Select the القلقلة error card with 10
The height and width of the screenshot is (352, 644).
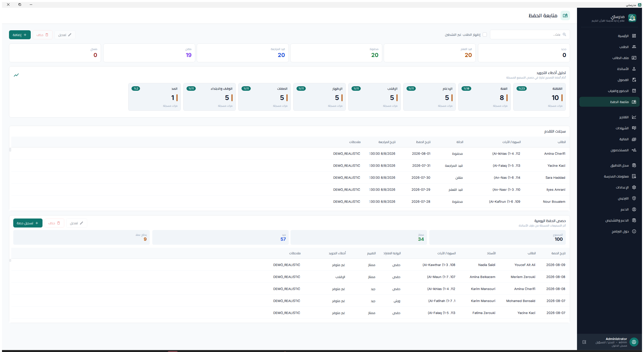[539, 97]
